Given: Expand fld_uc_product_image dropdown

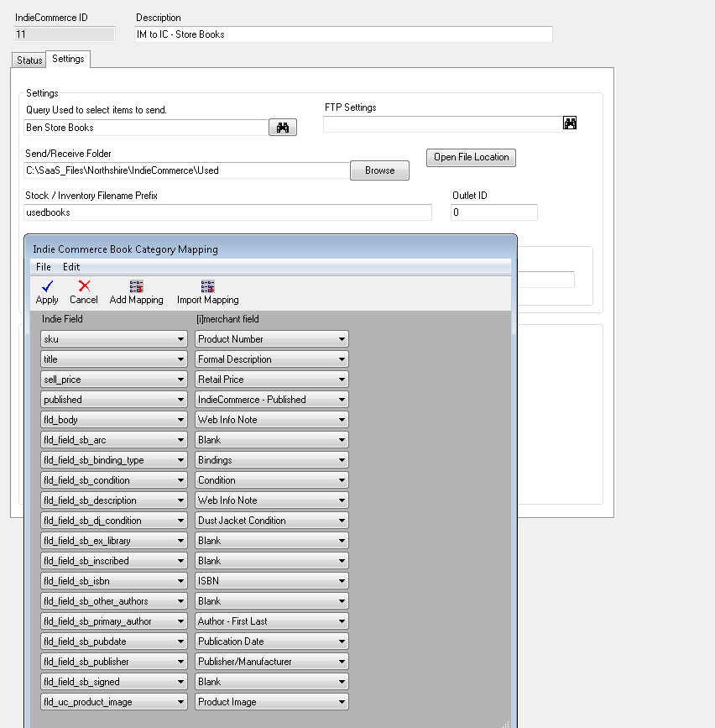Looking at the screenshot, I should (113, 702).
